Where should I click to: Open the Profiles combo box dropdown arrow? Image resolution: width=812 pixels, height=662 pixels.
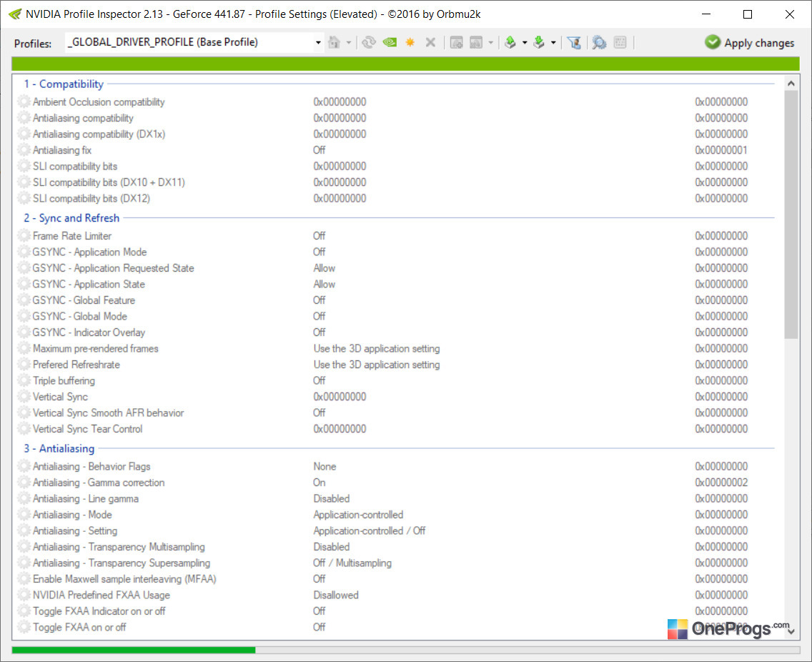tap(318, 42)
